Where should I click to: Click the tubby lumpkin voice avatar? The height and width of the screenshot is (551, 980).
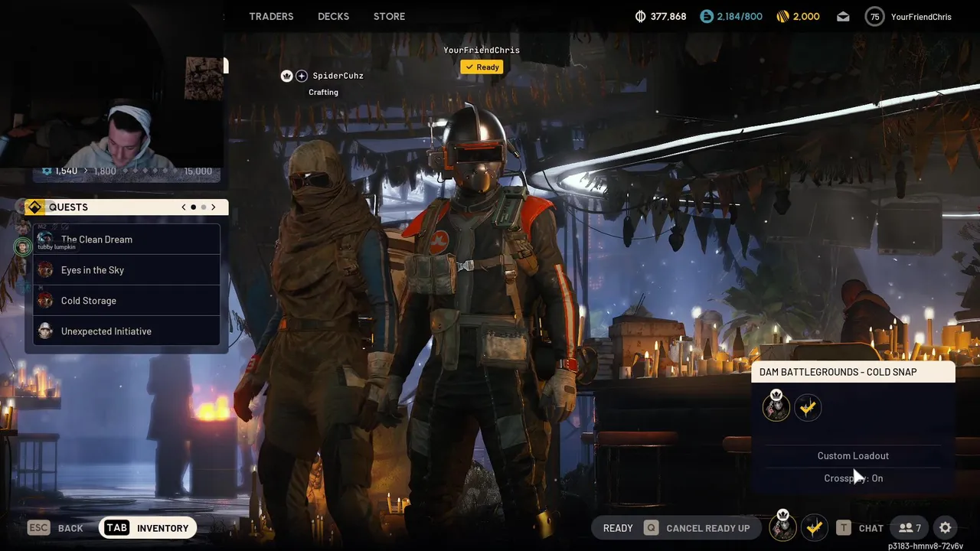(x=23, y=246)
